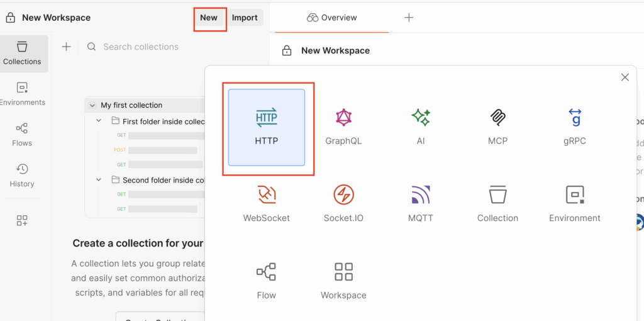Collapse First folder inside collection

(x=99, y=121)
